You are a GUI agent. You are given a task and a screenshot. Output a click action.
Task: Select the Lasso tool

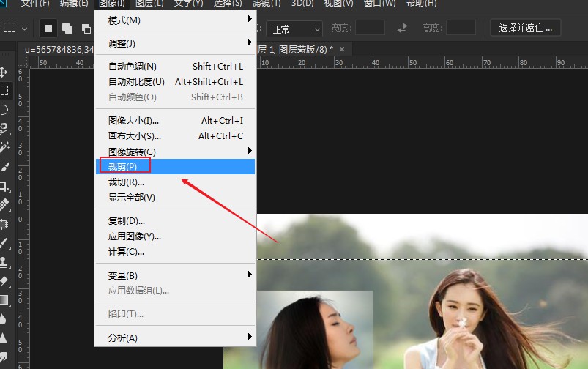[4, 110]
